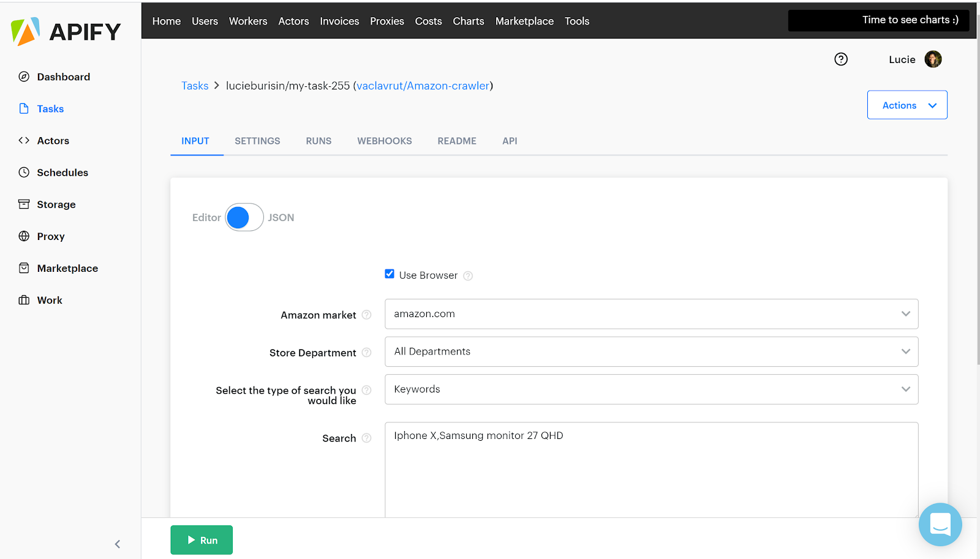This screenshot has width=980, height=559.
Task: Click the green Run button
Action: tap(202, 540)
